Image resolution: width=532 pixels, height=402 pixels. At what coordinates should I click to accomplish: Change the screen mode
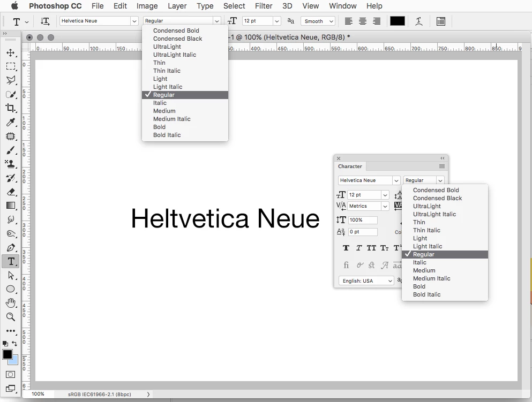click(x=11, y=389)
